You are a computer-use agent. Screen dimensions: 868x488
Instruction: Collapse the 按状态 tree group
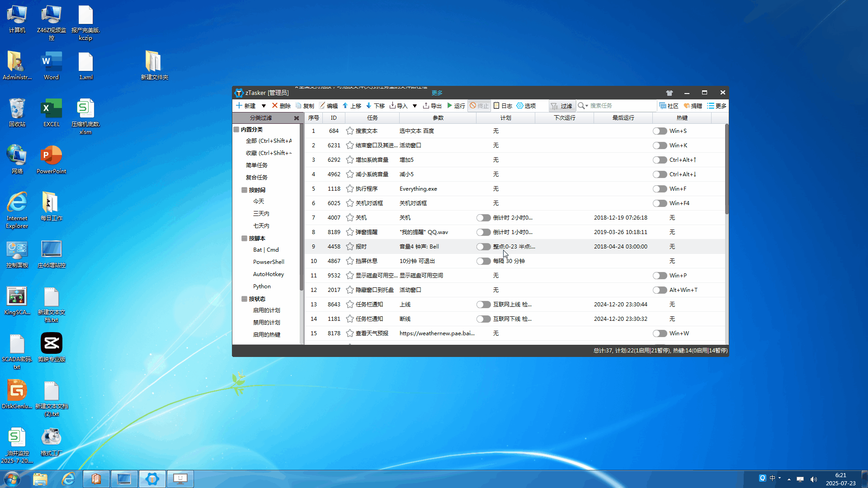[x=244, y=299]
